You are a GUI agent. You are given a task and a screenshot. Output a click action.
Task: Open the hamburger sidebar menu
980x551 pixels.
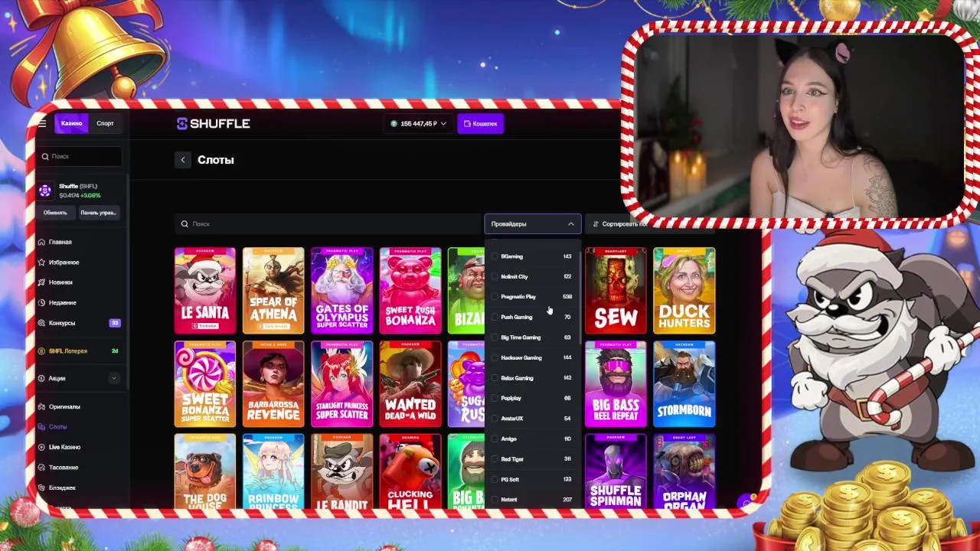pos(42,123)
